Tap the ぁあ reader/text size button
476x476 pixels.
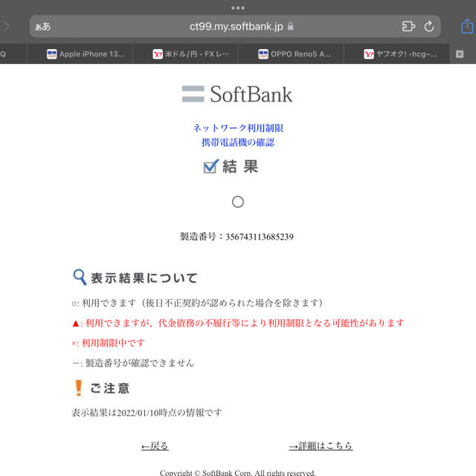click(x=43, y=27)
